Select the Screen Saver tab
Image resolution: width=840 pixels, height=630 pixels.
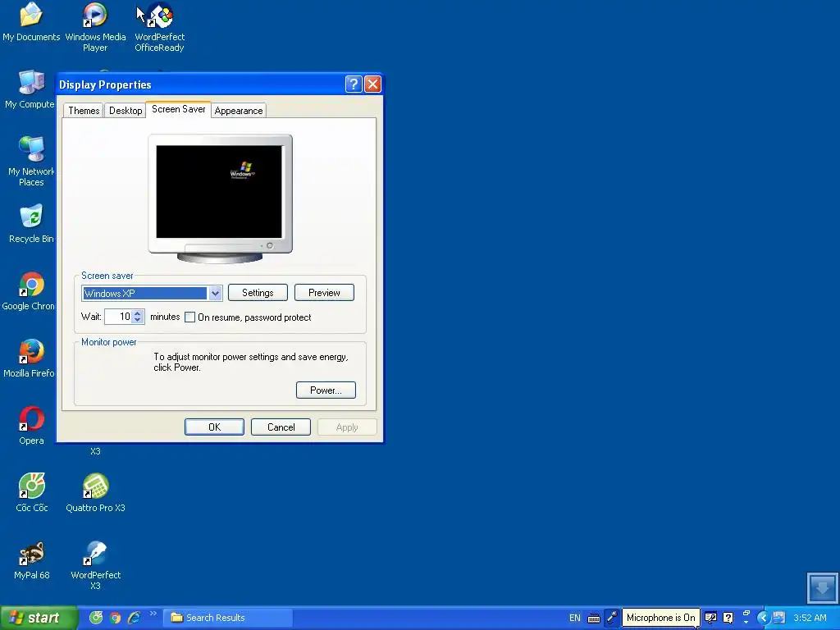point(178,109)
